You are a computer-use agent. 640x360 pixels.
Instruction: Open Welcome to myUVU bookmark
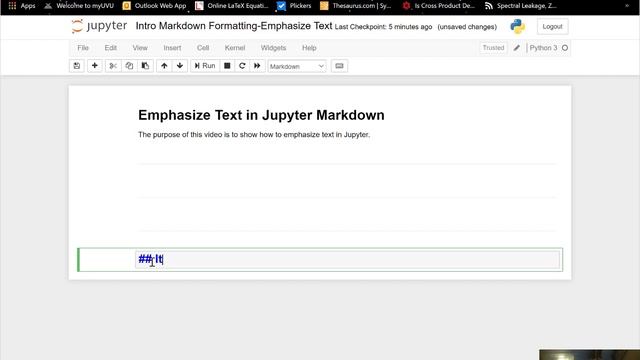[79, 6]
